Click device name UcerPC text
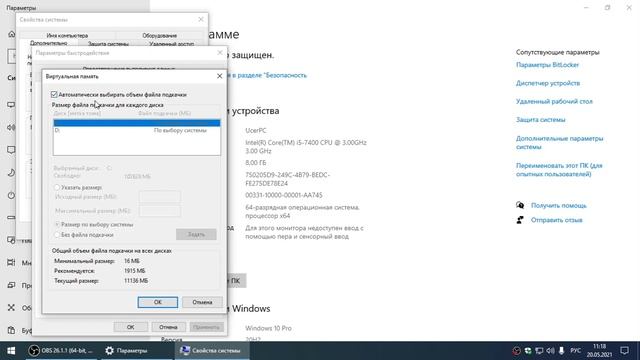The width and height of the screenshot is (640, 360). 256,130
